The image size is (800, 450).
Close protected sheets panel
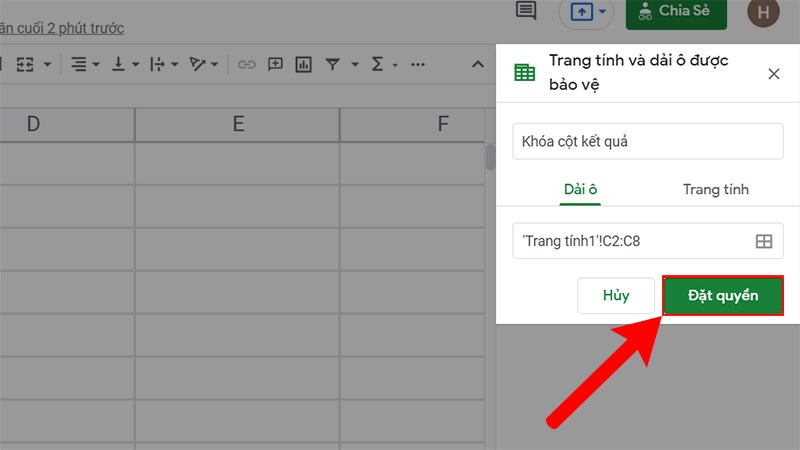point(773,74)
